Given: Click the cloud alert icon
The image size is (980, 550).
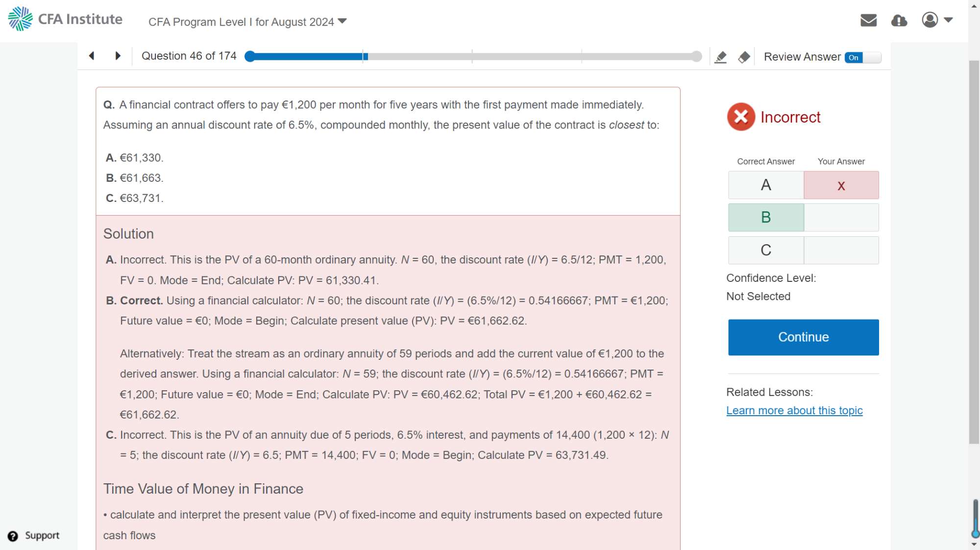Looking at the screenshot, I should coord(899,21).
